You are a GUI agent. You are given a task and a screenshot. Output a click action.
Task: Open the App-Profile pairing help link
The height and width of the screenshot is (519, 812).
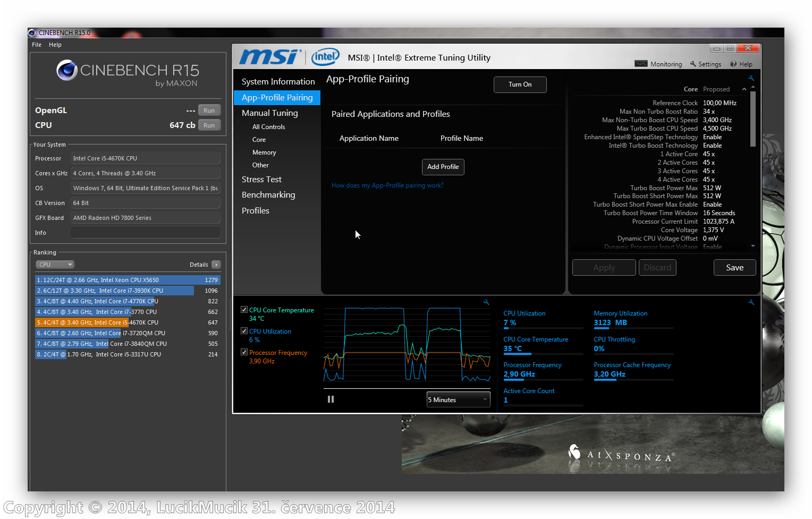pyautogui.click(x=387, y=185)
